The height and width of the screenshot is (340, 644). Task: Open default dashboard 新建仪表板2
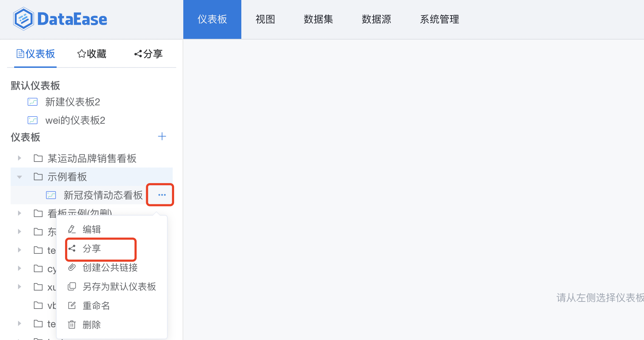(73, 102)
